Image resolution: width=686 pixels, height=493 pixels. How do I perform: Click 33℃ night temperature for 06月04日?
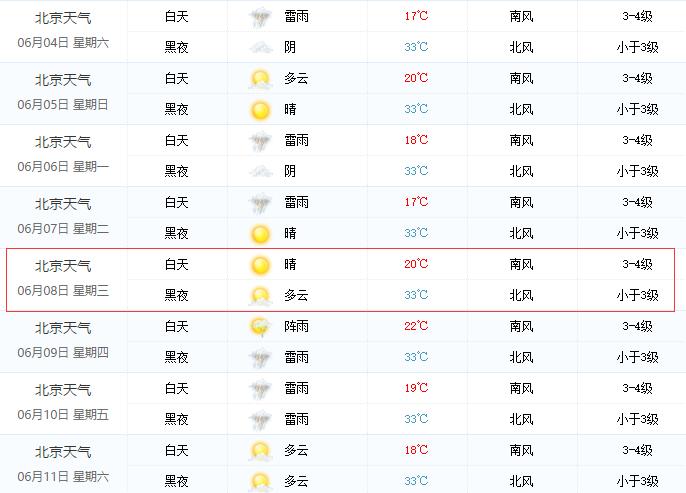tap(416, 47)
